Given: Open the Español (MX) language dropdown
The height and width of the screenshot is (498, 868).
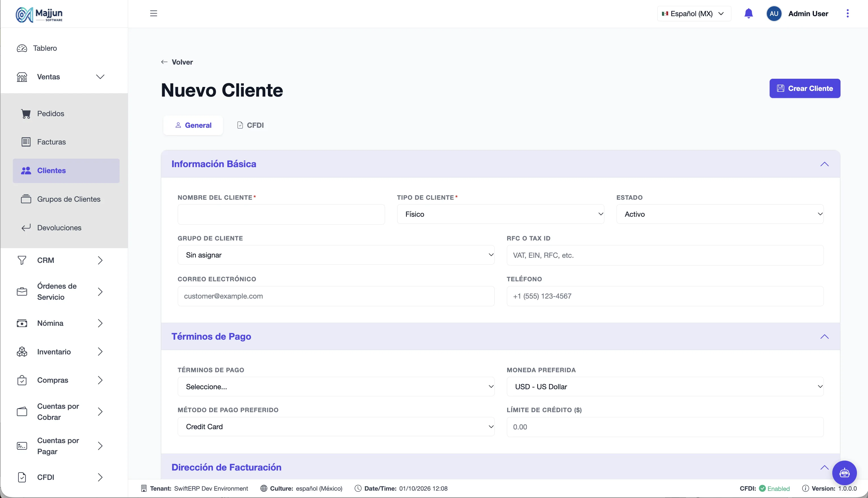Looking at the screenshot, I should coord(694,14).
